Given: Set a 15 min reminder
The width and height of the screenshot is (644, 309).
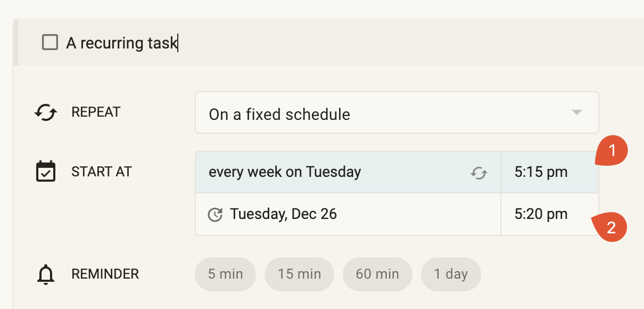Looking at the screenshot, I should point(299,274).
